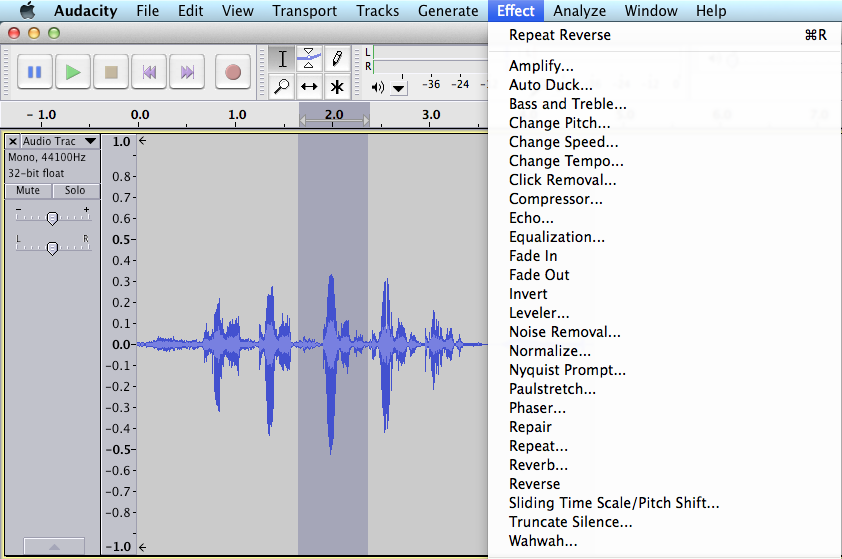The width and height of the screenshot is (842, 559).
Task: Choose the Compressor... effect
Action: click(665, 199)
